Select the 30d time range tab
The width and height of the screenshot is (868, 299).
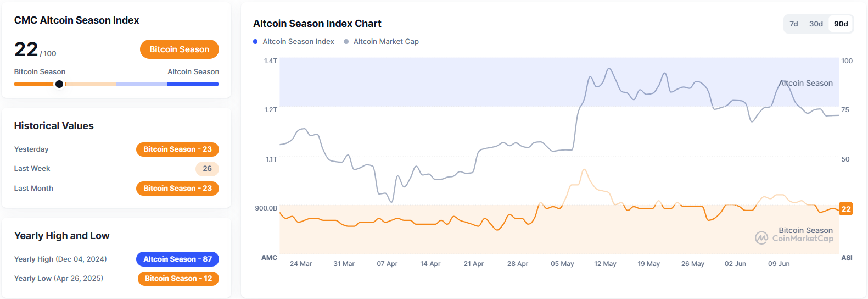pos(816,24)
